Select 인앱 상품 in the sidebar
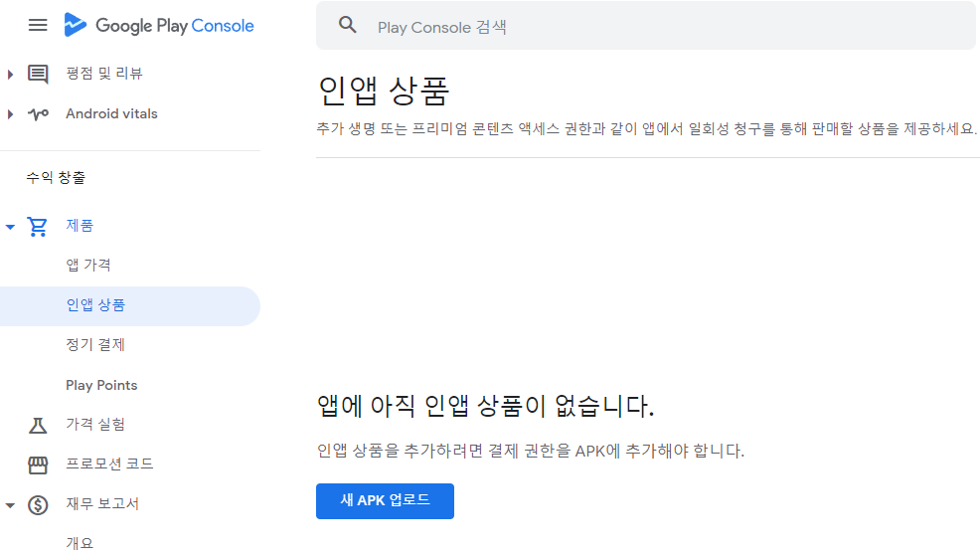The width and height of the screenshot is (980, 556). tap(95, 305)
